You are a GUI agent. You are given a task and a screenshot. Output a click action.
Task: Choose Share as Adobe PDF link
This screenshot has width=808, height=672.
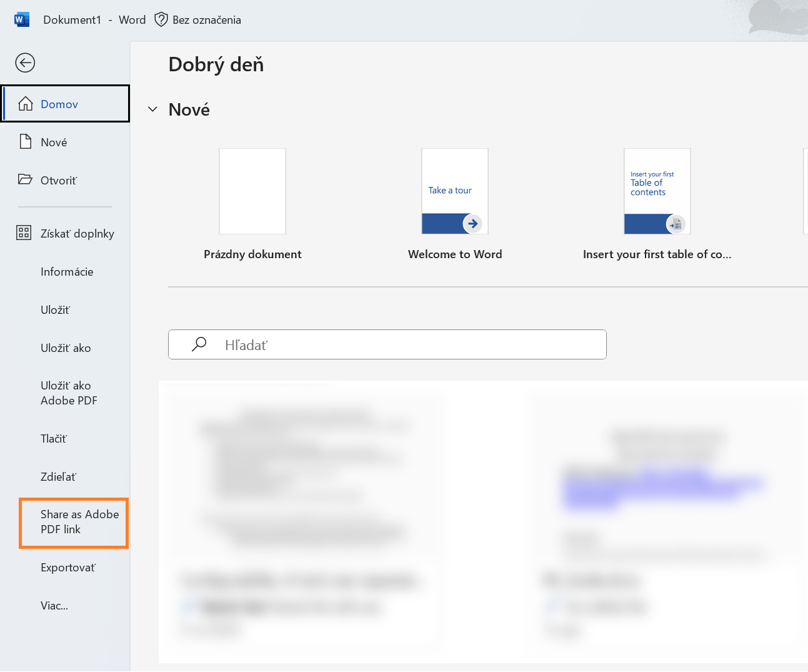tap(73, 522)
